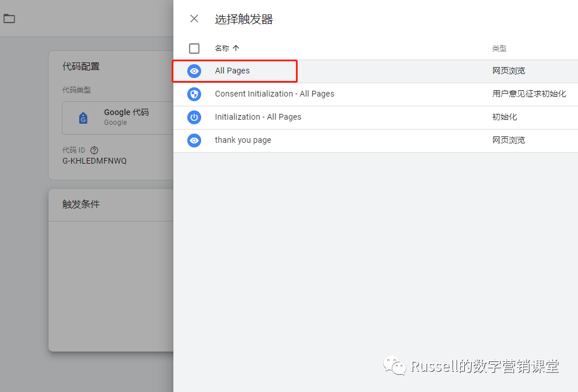
Task: Pick the Initialization - All Pages trigger
Action: click(258, 117)
